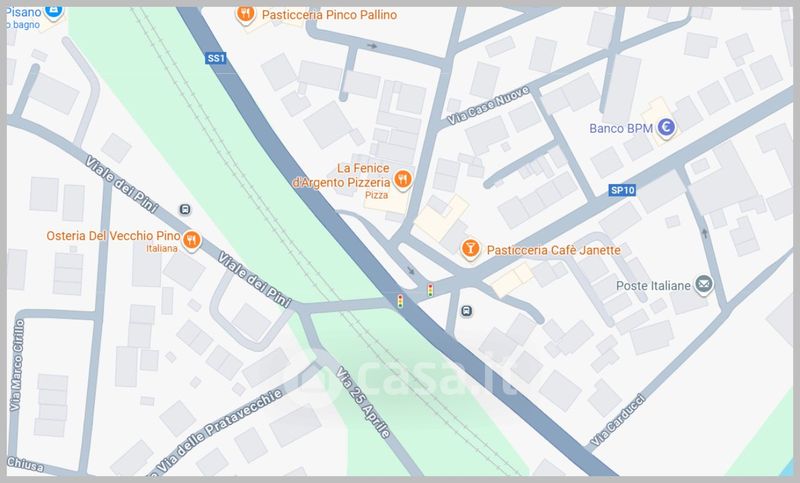
Task: Click the bus stop icon on Viale dei Pini
Action: (x=185, y=209)
